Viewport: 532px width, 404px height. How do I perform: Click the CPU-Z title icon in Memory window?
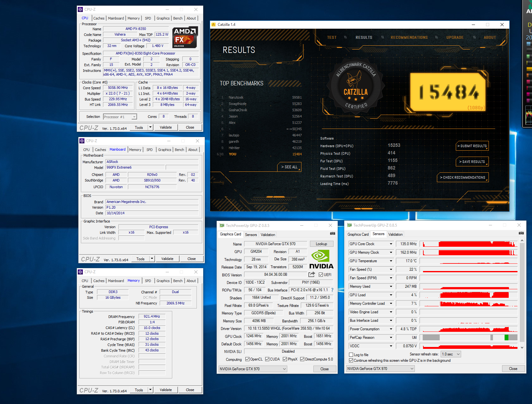click(x=81, y=272)
